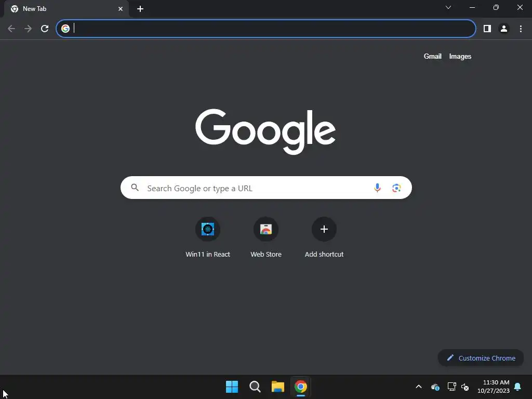Open File Explorer from taskbar
The height and width of the screenshot is (399, 532).
pyautogui.click(x=277, y=387)
